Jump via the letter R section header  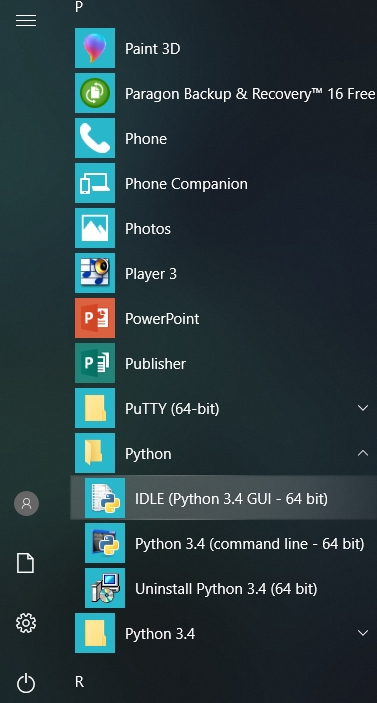pos(79,682)
